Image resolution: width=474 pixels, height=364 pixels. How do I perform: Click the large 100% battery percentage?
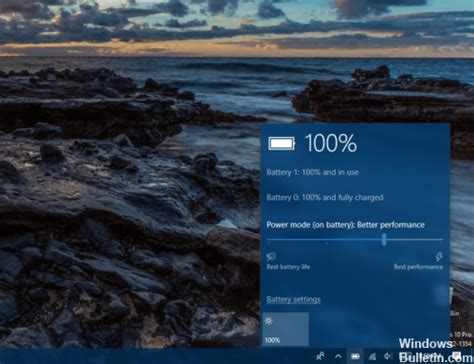(331, 143)
